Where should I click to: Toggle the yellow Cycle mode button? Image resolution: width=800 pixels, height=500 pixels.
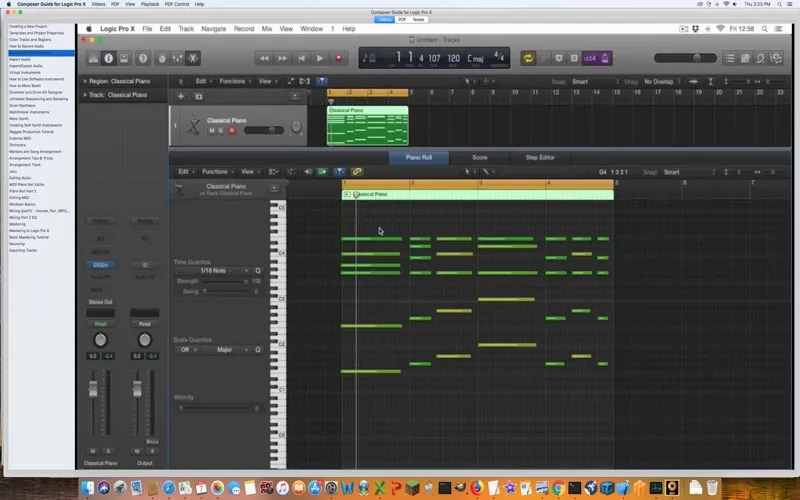[x=528, y=58]
